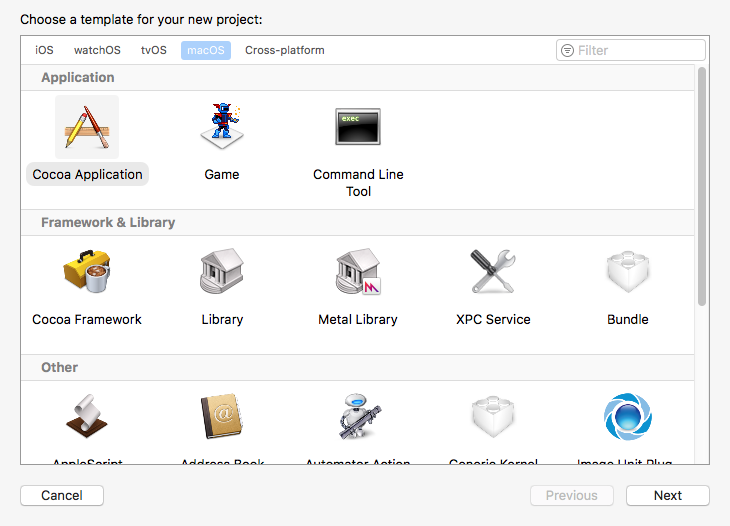Choose the Image Unit Plug-in icon

point(628,417)
